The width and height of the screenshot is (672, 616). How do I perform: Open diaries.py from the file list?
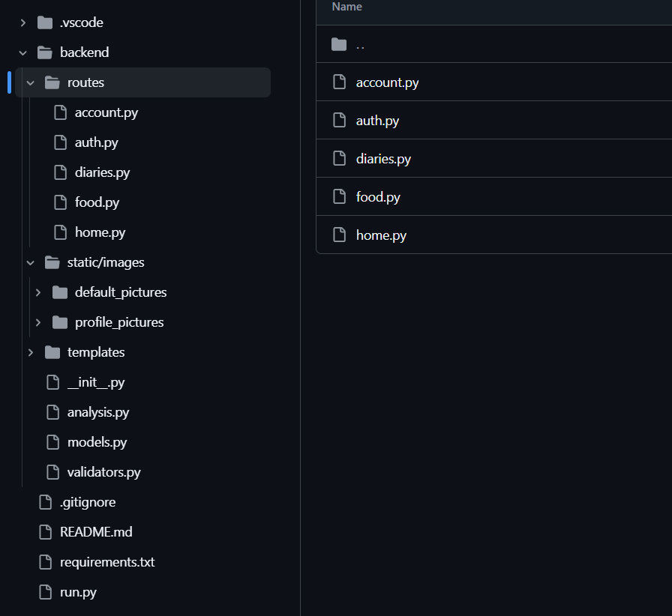(x=383, y=158)
